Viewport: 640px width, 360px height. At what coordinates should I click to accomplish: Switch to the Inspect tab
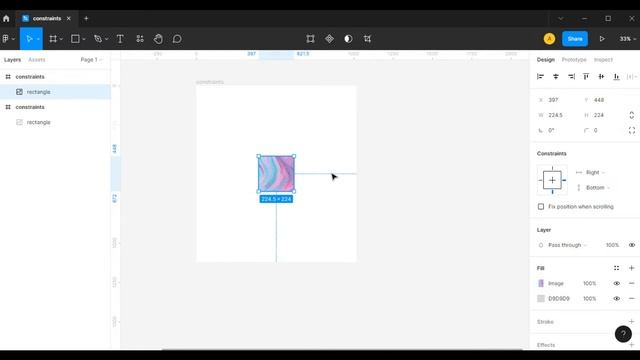(603, 60)
